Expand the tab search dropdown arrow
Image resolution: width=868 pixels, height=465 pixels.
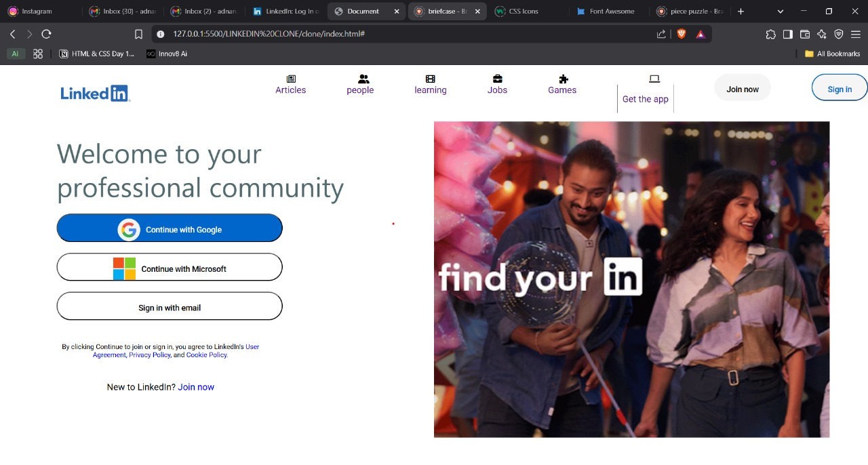(780, 12)
